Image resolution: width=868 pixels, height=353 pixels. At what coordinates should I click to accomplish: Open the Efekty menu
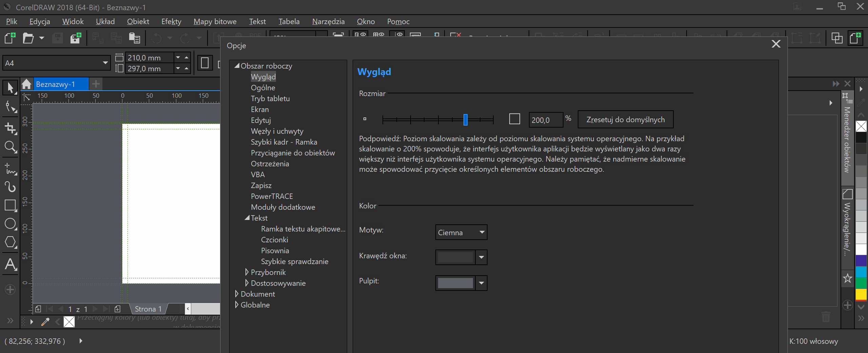[171, 22]
